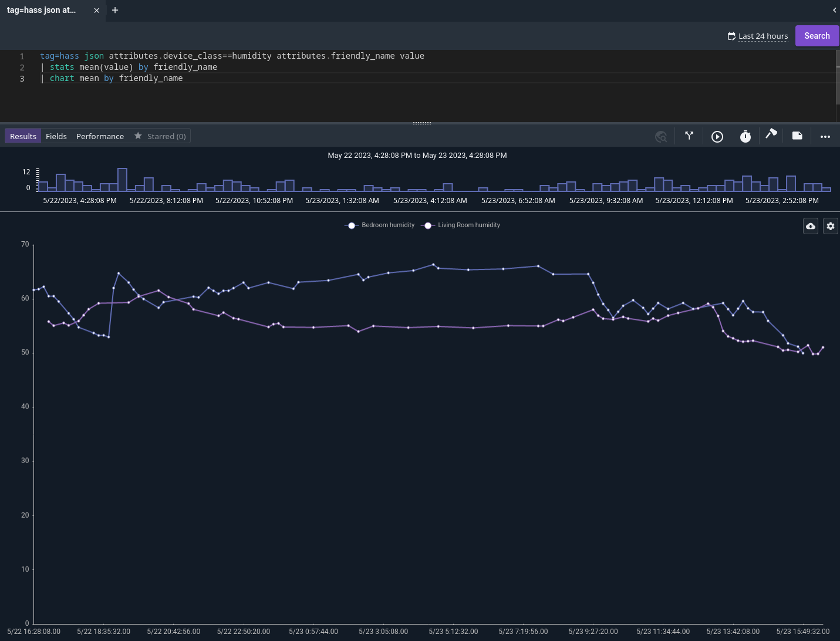The height and width of the screenshot is (641, 840).
Task: Select the Starred (0) link
Action: 166,136
